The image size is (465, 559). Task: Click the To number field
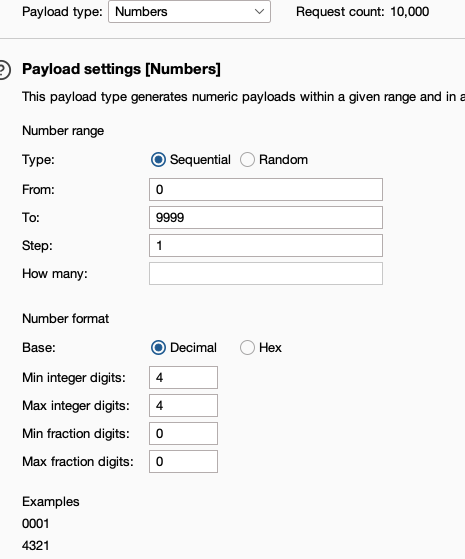tap(266, 217)
